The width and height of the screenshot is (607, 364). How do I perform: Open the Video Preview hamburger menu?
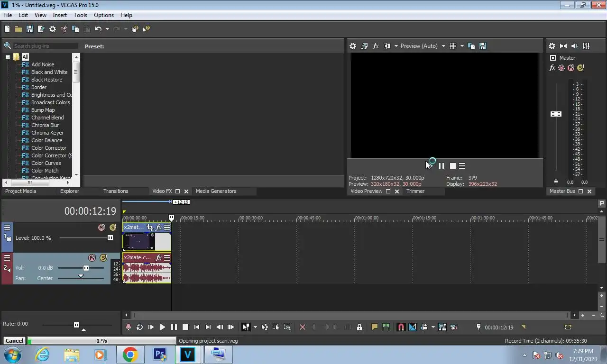coord(462,166)
